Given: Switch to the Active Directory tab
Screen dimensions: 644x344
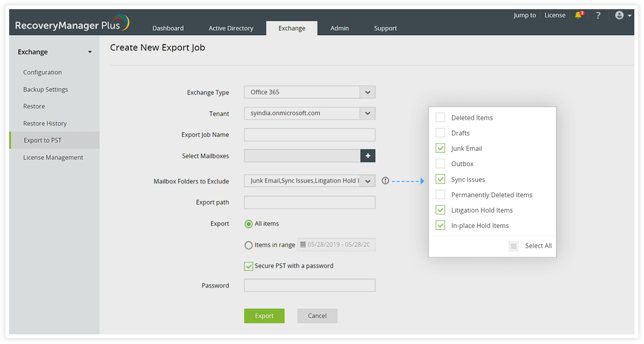Looking at the screenshot, I should pos(231,28).
